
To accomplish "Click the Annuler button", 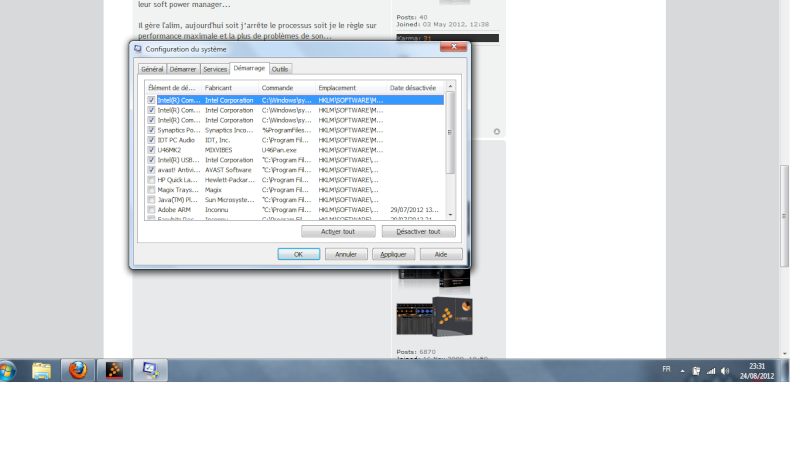I will [x=346, y=254].
